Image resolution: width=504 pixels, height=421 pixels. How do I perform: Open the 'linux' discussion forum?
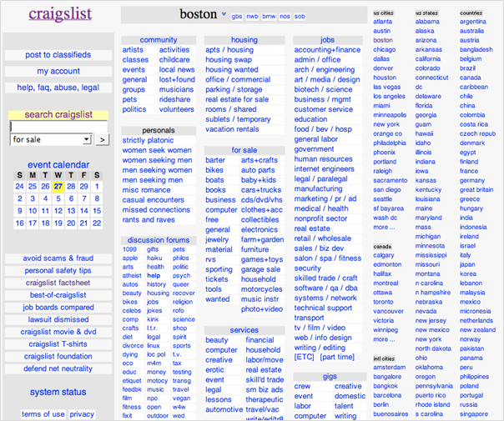154,345
